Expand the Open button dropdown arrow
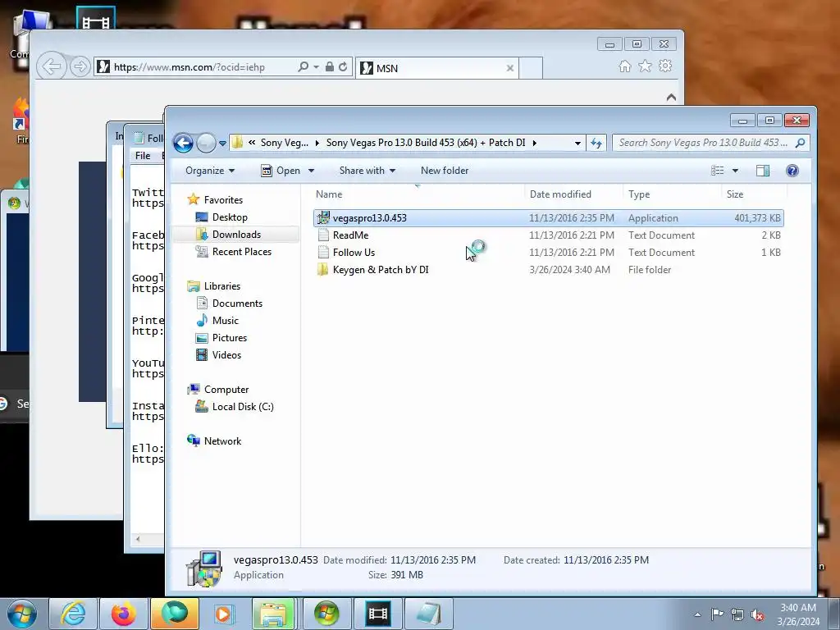This screenshot has width=840, height=630. 311,171
